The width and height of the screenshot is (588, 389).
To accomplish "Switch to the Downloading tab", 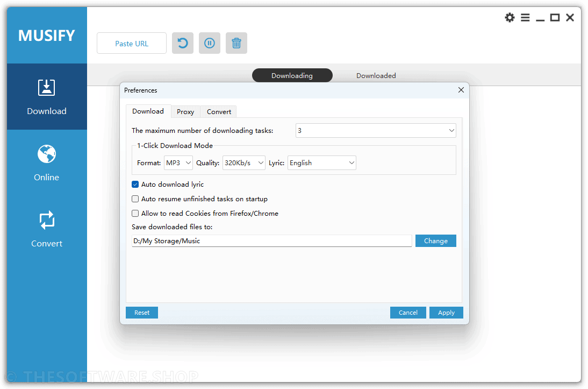I will pos(292,75).
